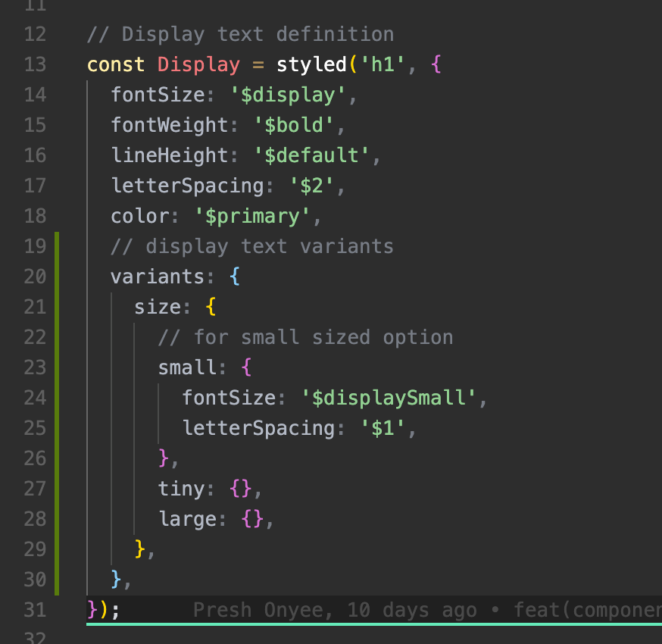Click the 'styled' function call
Image resolution: width=662 pixels, height=644 pixels.
click(311, 64)
